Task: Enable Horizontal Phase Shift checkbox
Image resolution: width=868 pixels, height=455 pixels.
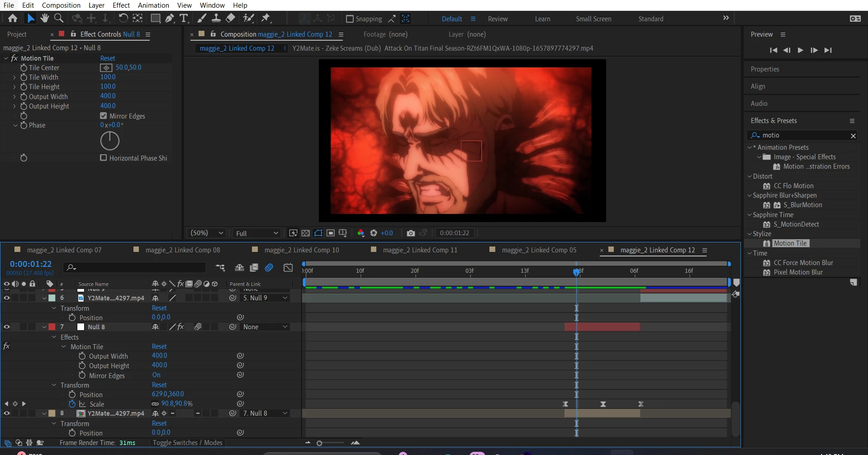Action: (x=104, y=158)
